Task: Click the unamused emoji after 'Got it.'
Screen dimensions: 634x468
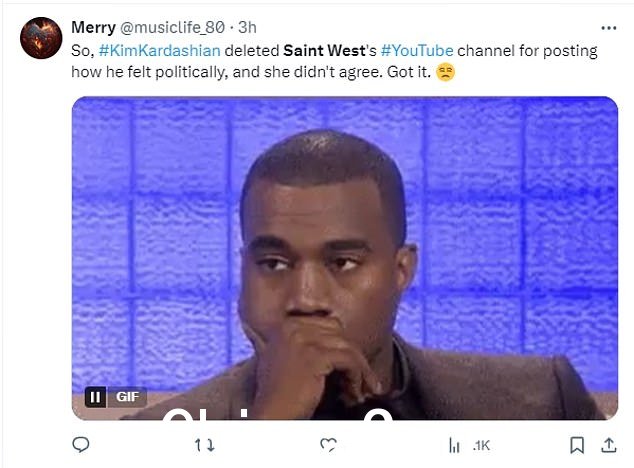Action: 446,72
